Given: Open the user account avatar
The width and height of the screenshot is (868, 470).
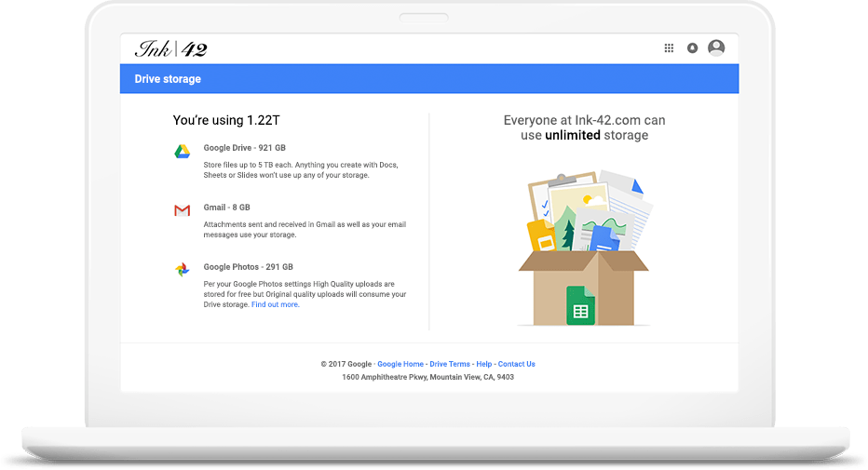Looking at the screenshot, I should [x=716, y=48].
